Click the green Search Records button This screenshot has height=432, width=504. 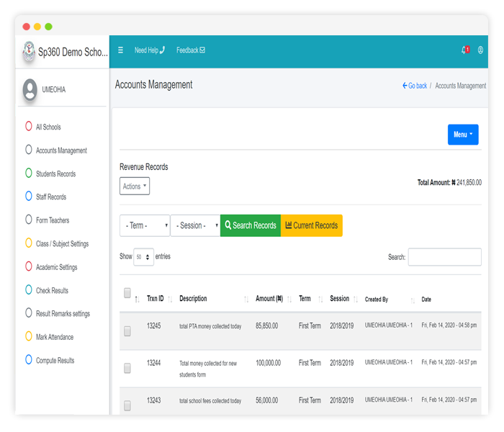250,225
